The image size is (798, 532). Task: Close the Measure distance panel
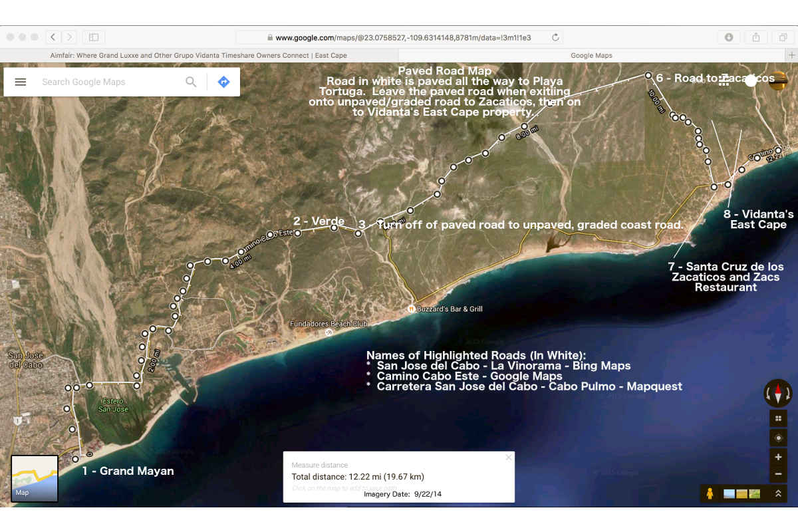tap(509, 458)
